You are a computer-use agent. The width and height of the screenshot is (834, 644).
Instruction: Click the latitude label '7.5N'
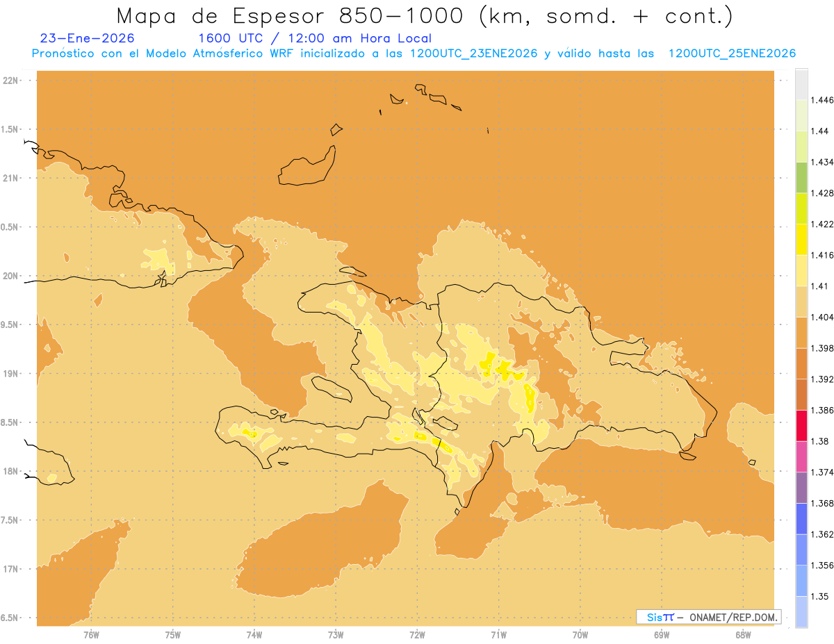[10, 520]
